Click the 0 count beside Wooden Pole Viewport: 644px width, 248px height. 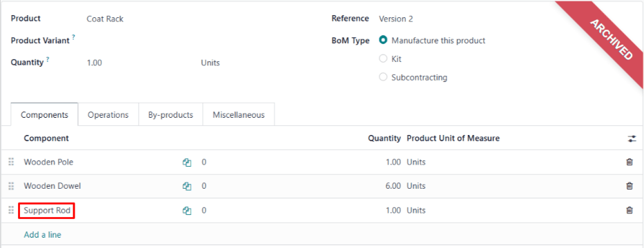click(204, 163)
